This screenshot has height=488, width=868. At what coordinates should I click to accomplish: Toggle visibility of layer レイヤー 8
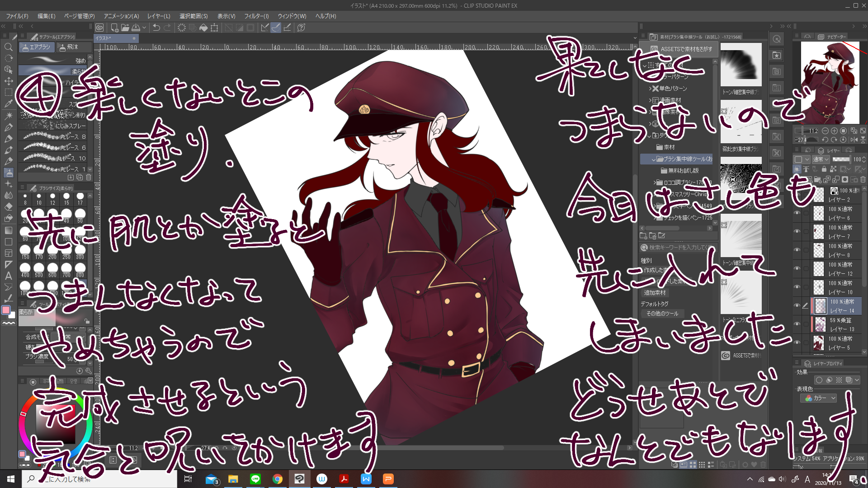coord(797,250)
